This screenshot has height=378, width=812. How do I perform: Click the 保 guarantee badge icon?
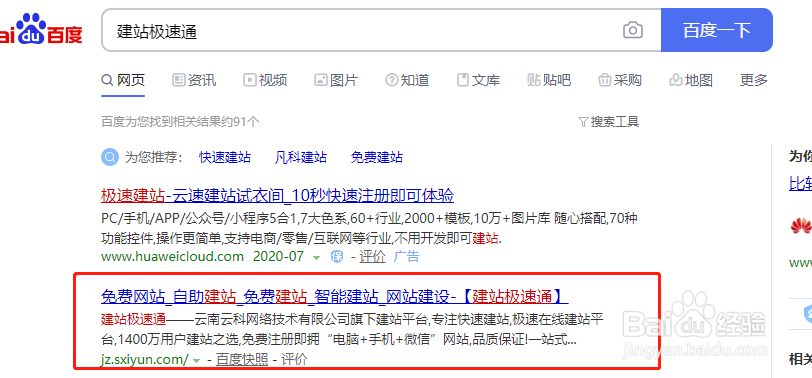click(x=337, y=256)
